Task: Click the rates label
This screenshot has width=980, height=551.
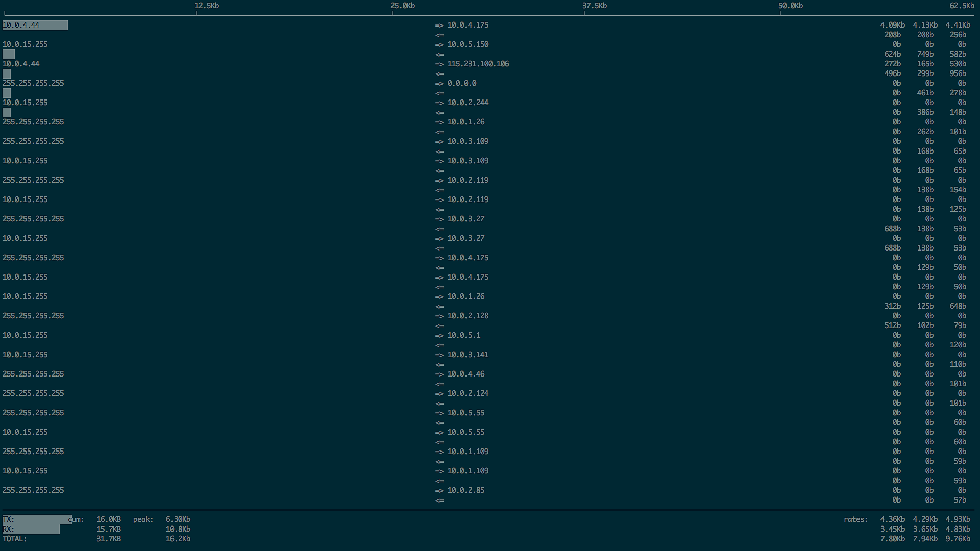Action: [x=855, y=519]
